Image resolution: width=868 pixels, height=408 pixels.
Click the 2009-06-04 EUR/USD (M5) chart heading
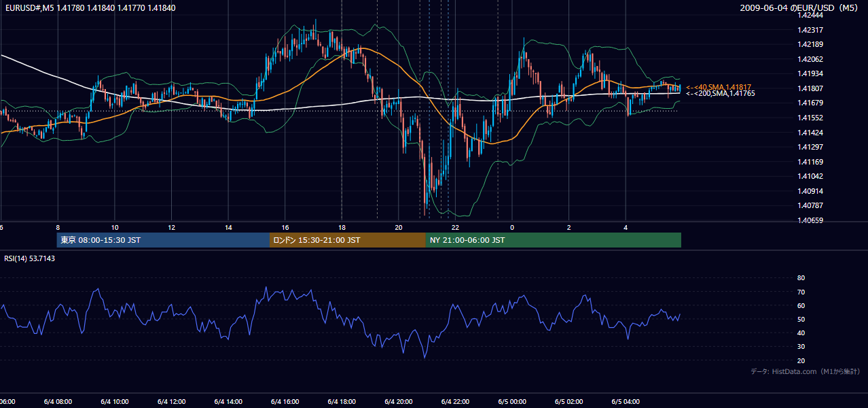(800, 7)
